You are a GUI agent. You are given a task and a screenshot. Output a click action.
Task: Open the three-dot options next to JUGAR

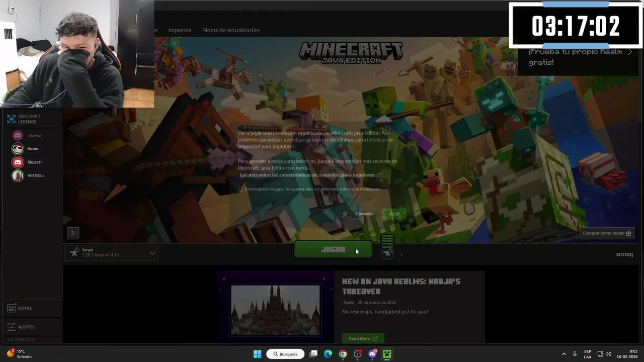click(x=401, y=254)
